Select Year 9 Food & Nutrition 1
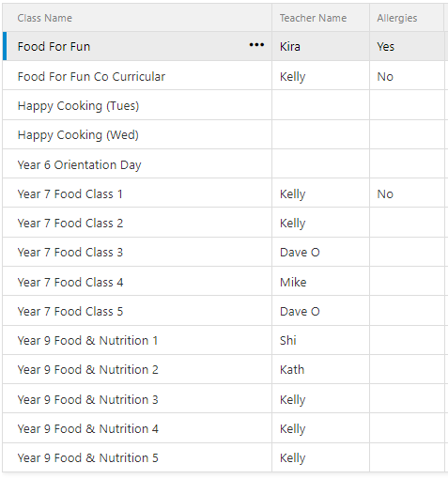 (87, 341)
